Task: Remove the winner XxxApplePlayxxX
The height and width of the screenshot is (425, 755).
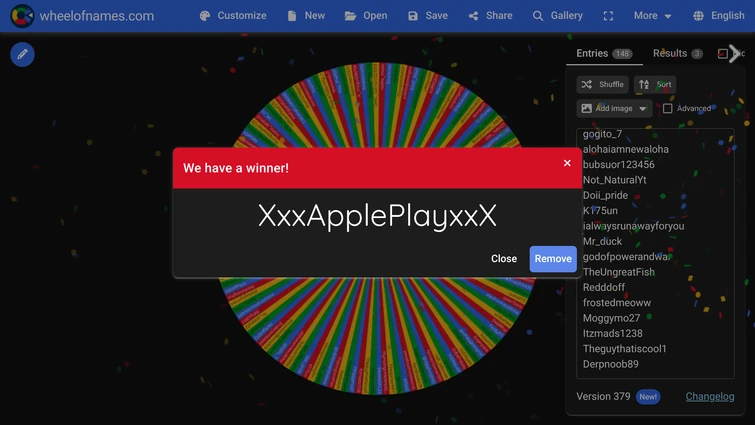Action: (553, 258)
